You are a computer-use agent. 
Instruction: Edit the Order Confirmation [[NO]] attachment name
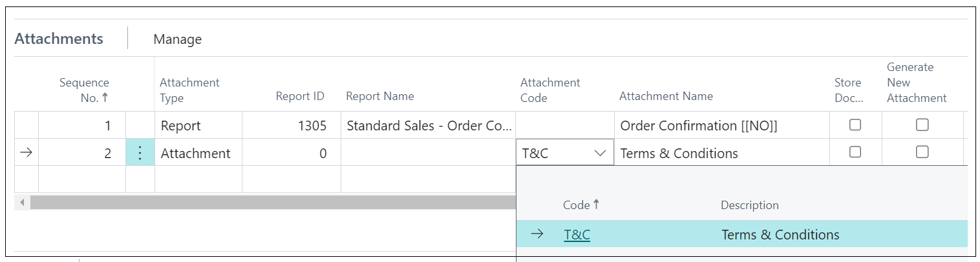[721, 125]
